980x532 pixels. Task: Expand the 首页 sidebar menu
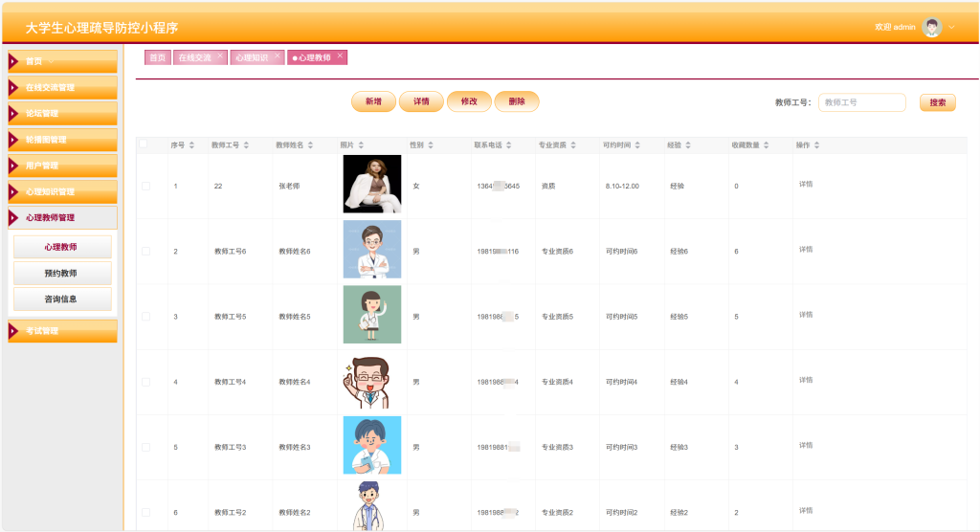pos(62,61)
